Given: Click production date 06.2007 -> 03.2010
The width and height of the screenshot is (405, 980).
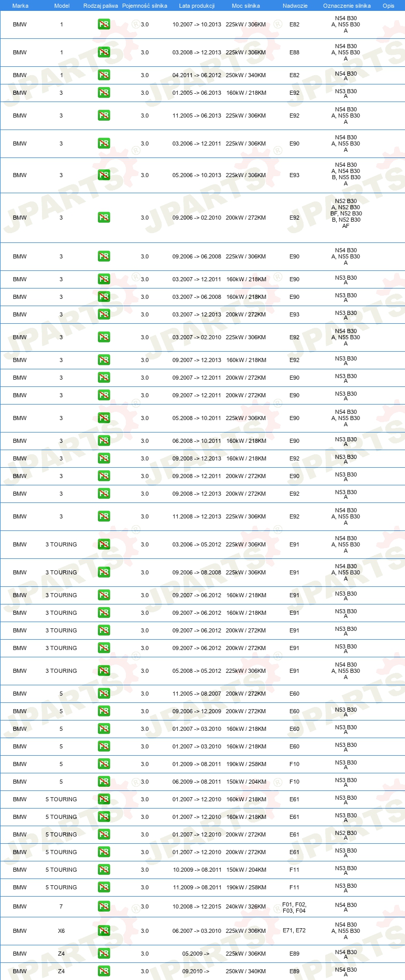Looking at the screenshot, I should point(197,931).
